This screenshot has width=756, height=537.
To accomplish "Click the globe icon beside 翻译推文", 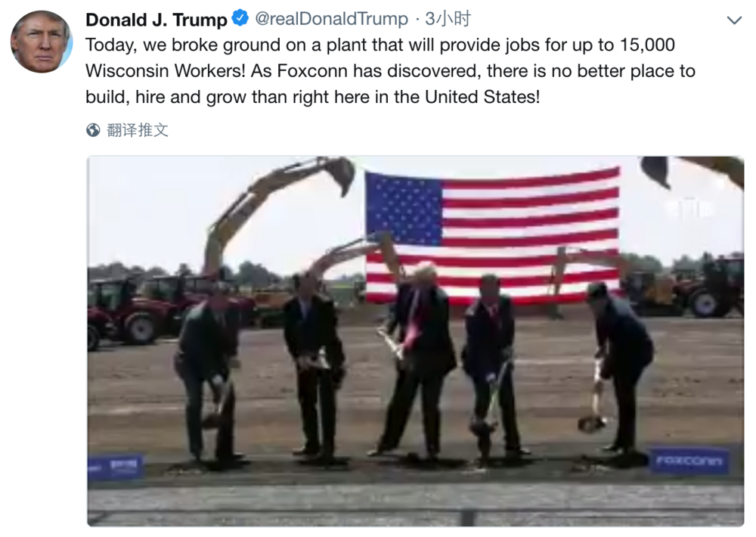I will [93, 130].
